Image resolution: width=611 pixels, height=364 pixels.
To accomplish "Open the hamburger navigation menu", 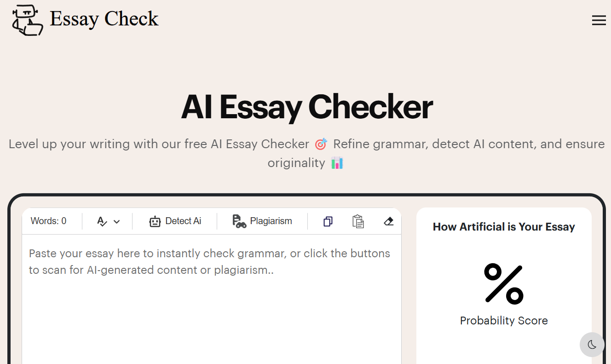I will tap(599, 20).
